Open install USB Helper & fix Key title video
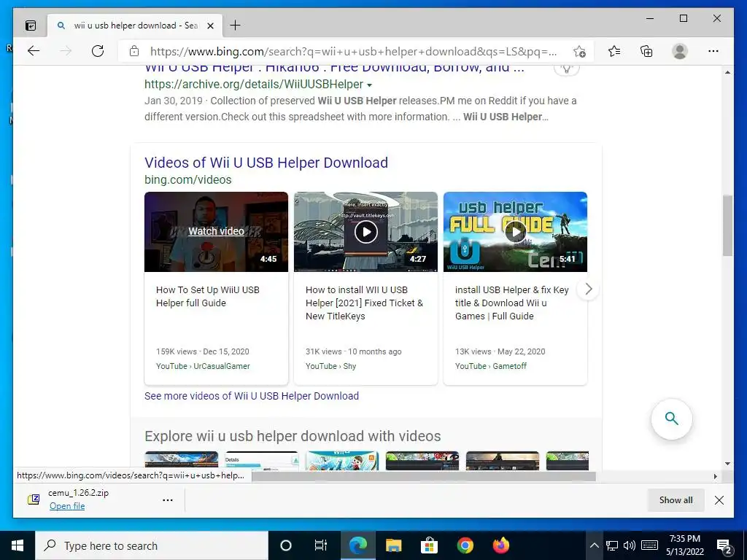Viewport: 747px width, 560px height. pos(511,303)
